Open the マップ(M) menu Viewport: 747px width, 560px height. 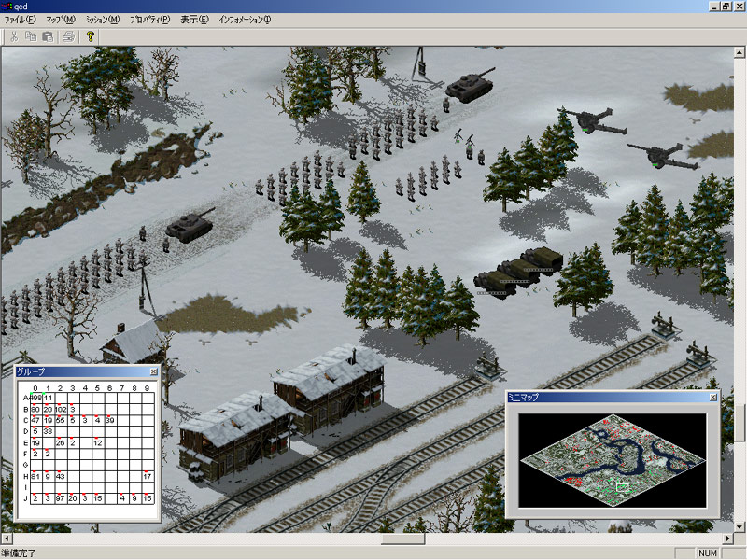[x=61, y=20]
